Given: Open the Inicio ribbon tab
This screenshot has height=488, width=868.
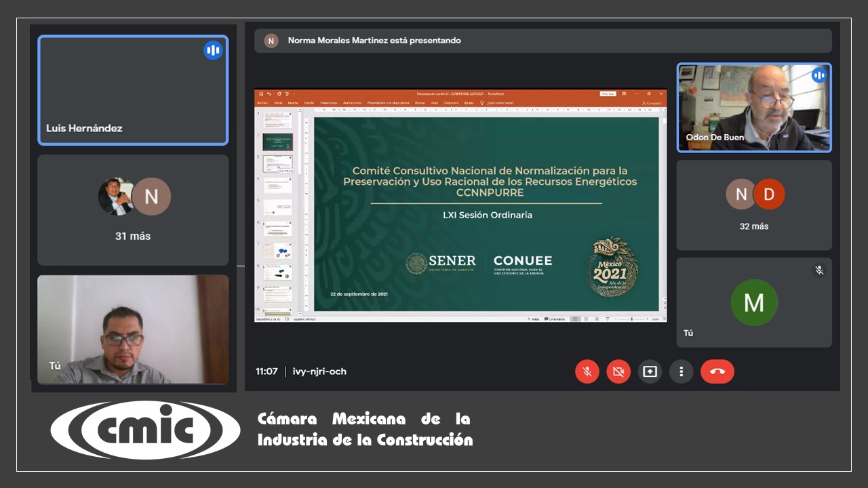Looking at the screenshot, I should click(279, 103).
